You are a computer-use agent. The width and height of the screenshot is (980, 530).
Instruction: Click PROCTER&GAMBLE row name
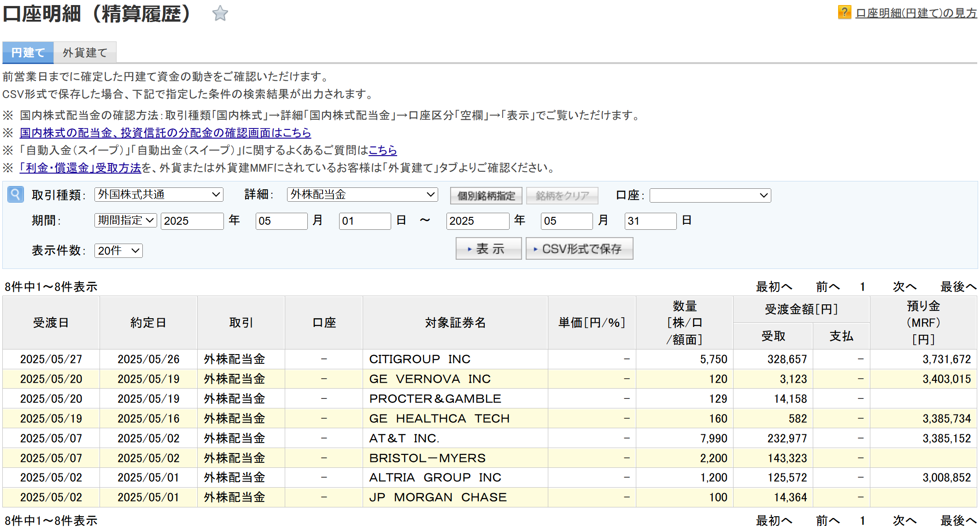click(x=435, y=399)
